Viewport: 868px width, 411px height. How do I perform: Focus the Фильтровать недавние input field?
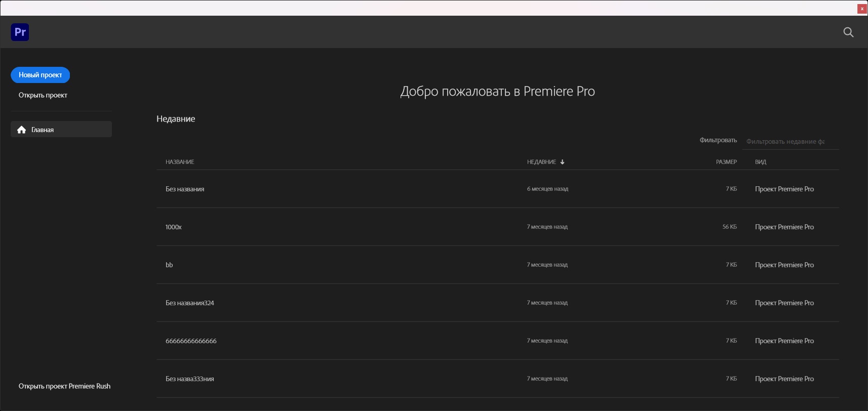pyautogui.click(x=790, y=142)
